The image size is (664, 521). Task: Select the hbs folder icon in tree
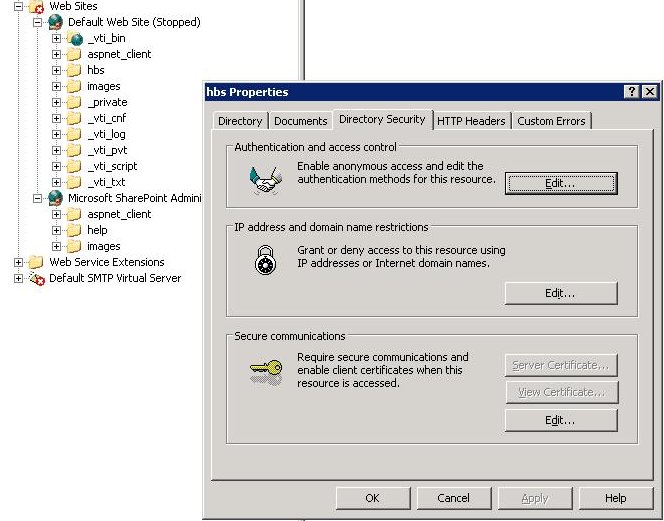[74, 70]
